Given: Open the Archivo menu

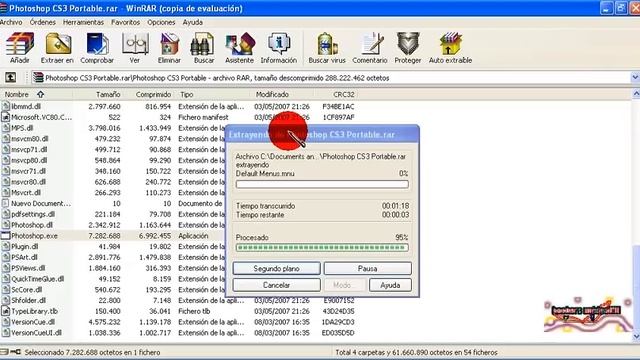Looking at the screenshot, I should 11,22.
